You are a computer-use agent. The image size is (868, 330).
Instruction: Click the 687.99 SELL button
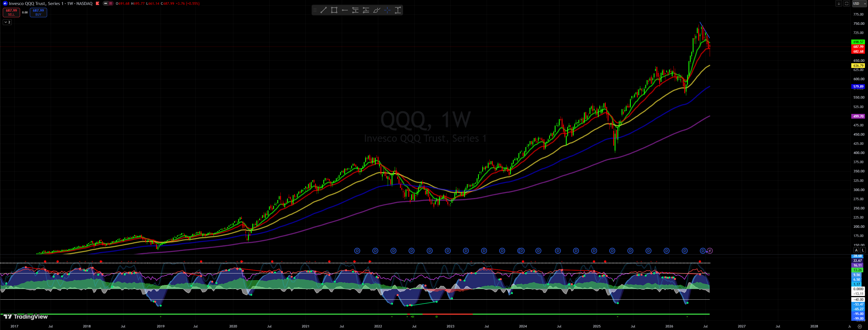tap(11, 12)
